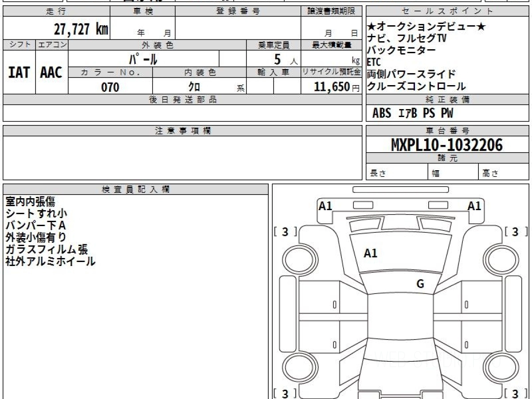Click the ABS エアB PS PW equipment line
Viewport: 532px width, 399px height.
pos(413,113)
